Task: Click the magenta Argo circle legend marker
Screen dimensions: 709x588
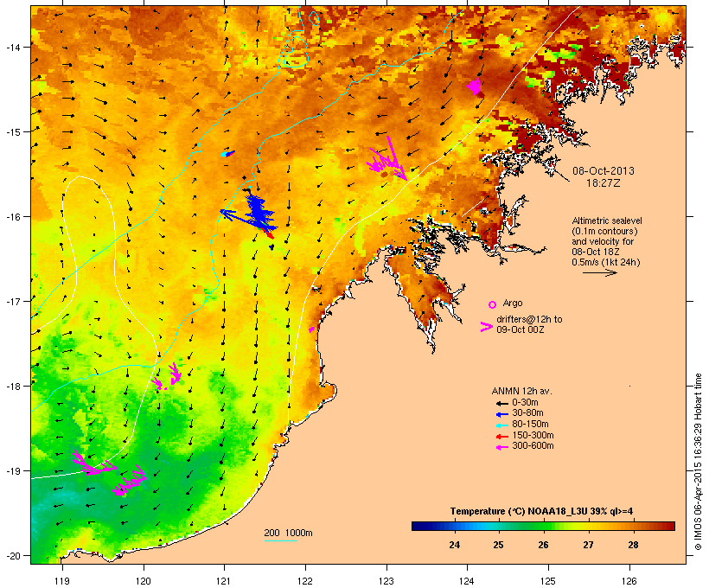Action: click(x=492, y=304)
